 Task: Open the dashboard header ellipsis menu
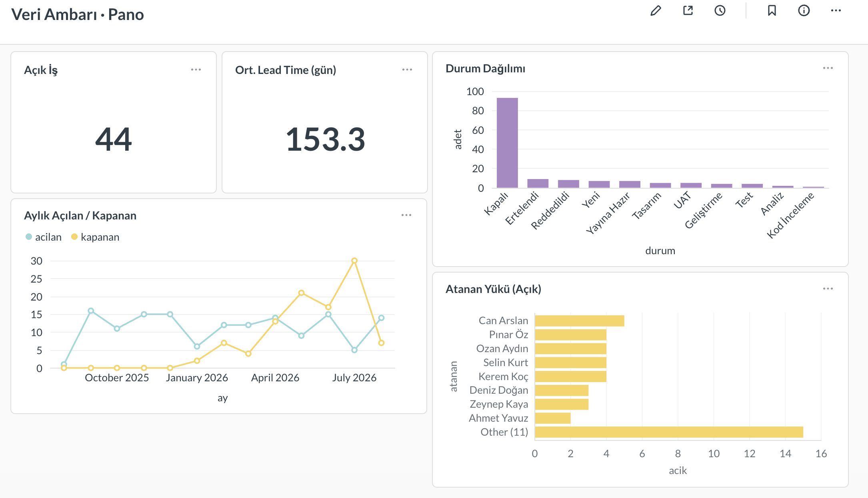(x=836, y=11)
